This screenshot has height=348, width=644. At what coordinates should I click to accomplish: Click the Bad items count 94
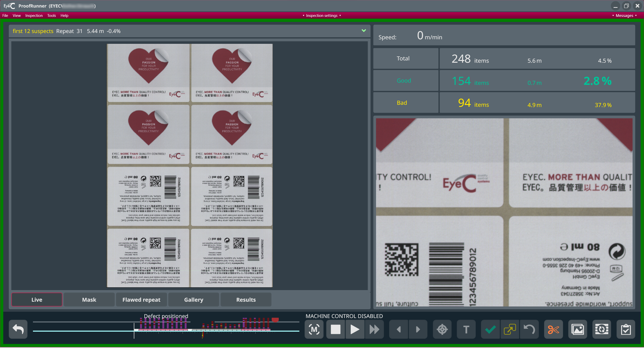coord(464,103)
